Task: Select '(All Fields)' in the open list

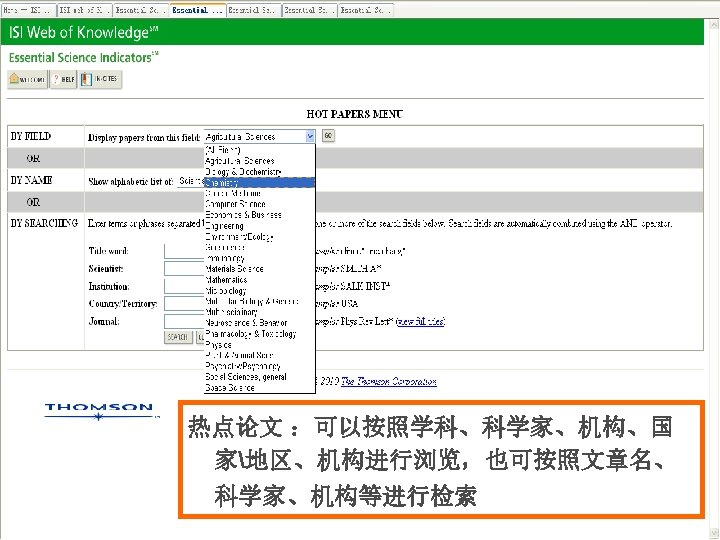Action: click(259, 150)
